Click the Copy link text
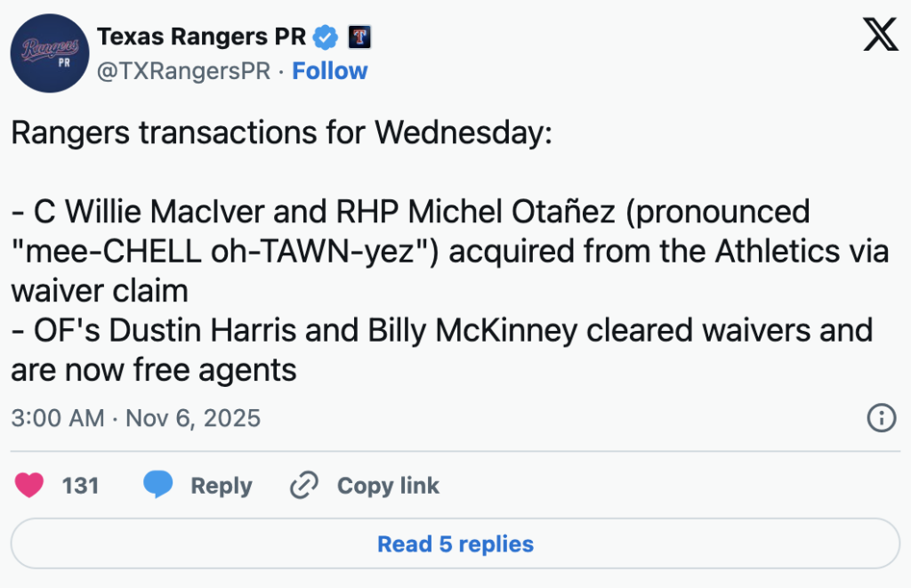Image resolution: width=911 pixels, height=588 pixels. pos(388,486)
